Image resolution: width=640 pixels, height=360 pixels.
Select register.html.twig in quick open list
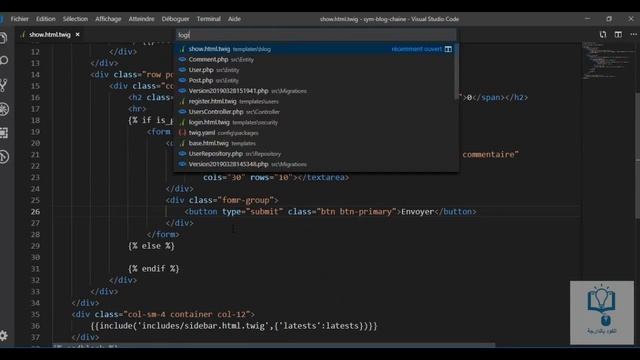point(314,101)
